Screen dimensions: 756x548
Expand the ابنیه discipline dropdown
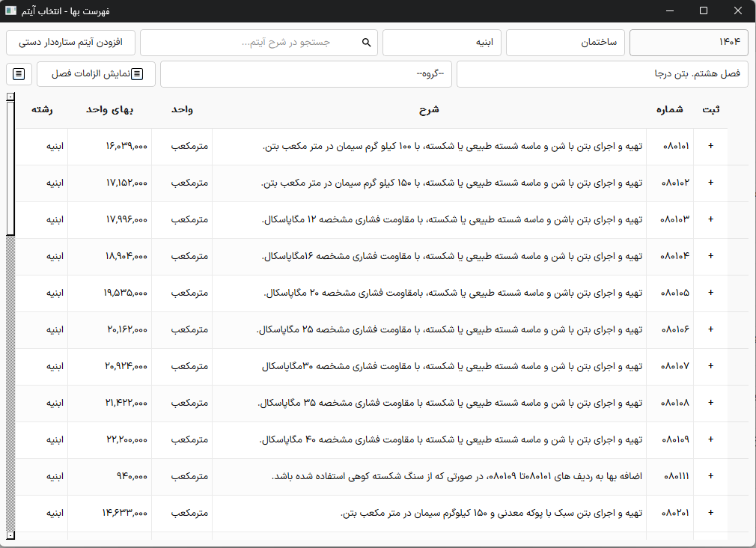442,43
